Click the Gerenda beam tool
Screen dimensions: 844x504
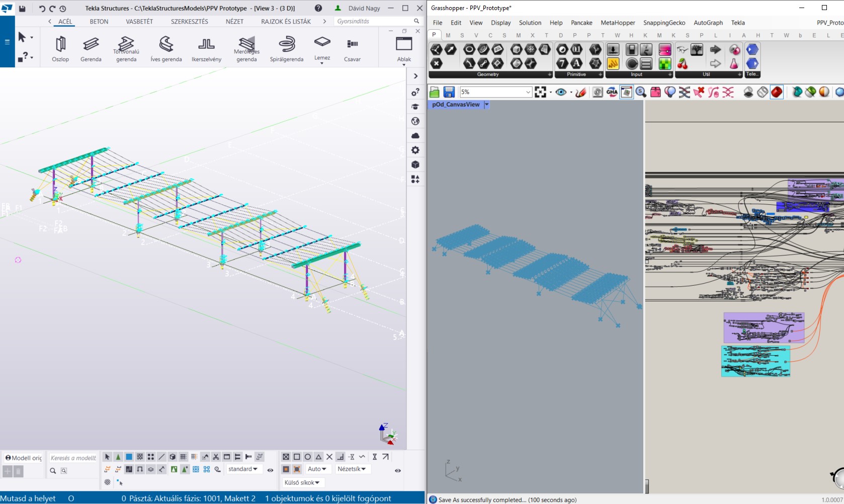[x=91, y=49]
